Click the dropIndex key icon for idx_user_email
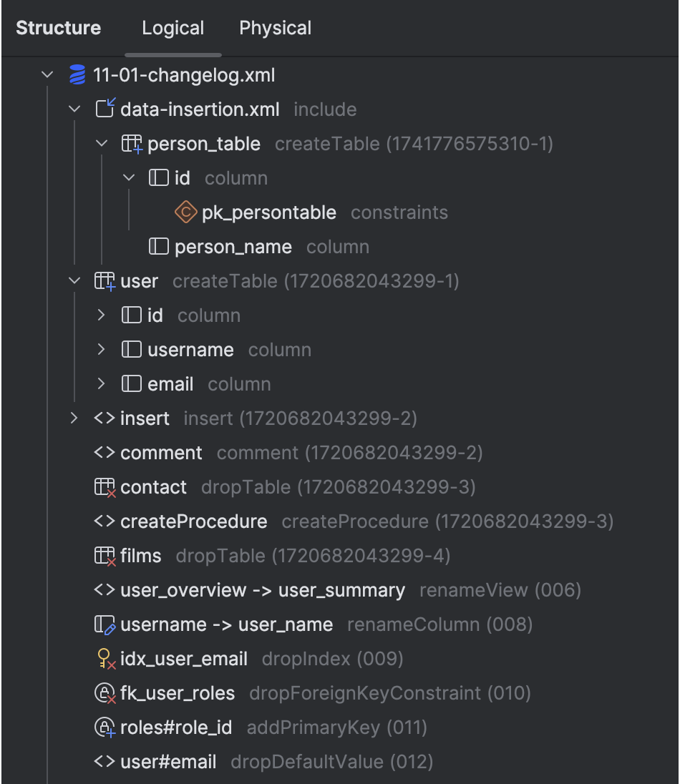The width and height of the screenshot is (680, 784). click(105, 658)
